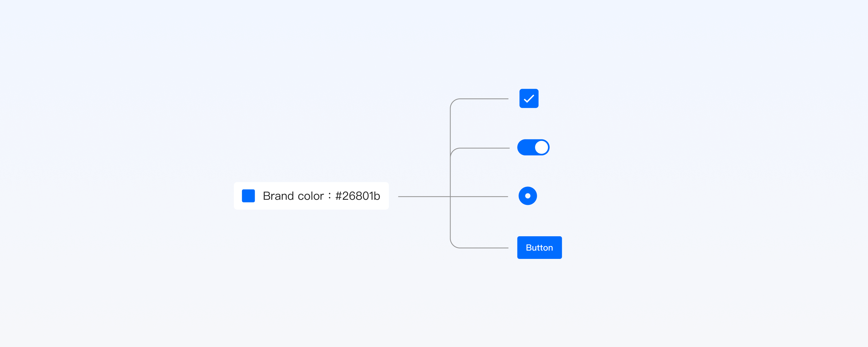Click the blue Button
868x347 pixels.
click(x=539, y=247)
